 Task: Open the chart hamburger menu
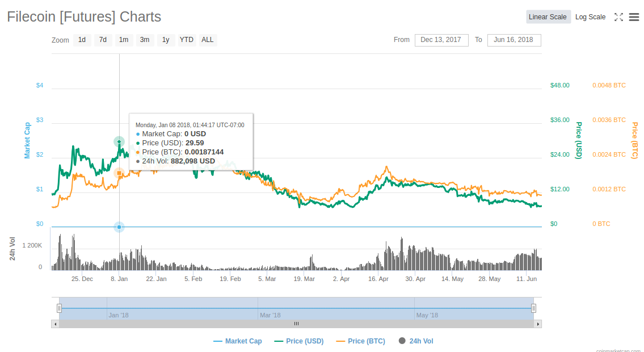634,17
